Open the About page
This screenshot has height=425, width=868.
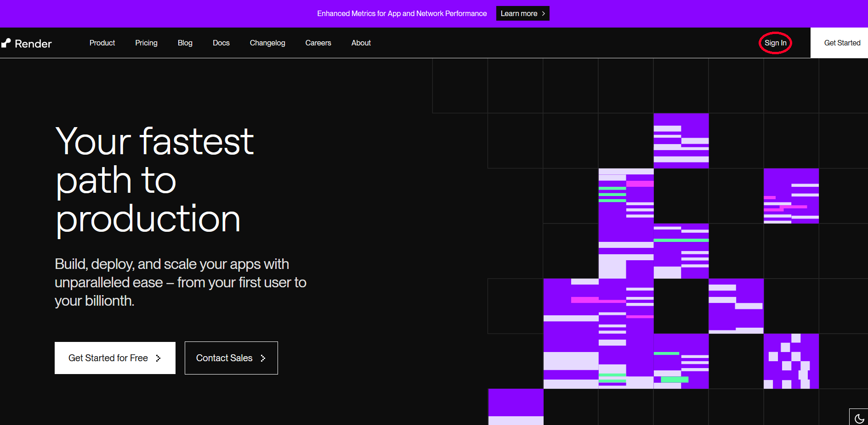coord(361,43)
